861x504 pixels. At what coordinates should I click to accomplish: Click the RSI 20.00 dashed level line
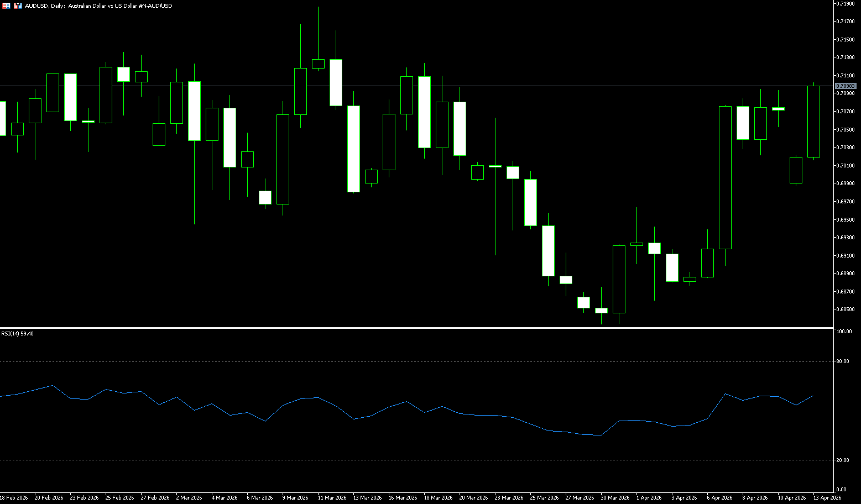tap(387, 460)
